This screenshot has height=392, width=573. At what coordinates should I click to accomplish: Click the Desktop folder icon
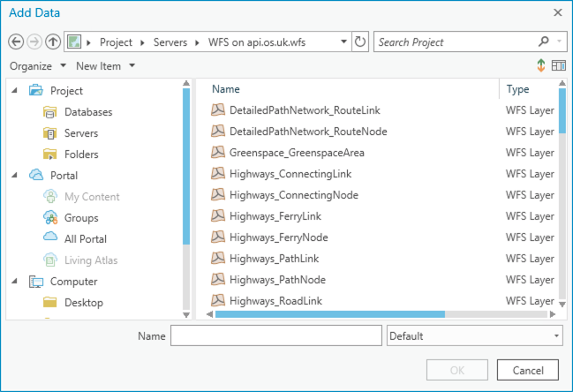49,302
